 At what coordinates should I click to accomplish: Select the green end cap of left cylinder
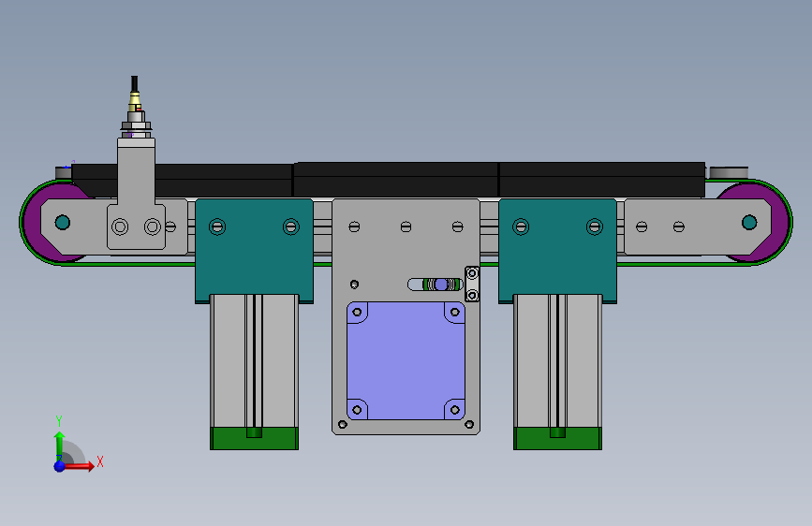(254, 439)
